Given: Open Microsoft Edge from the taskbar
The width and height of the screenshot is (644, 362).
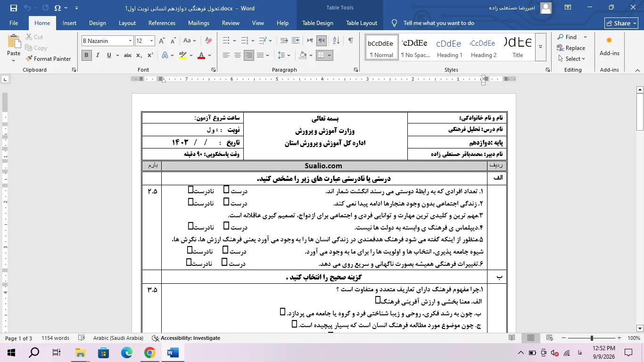Looking at the screenshot, I should coord(126,352).
